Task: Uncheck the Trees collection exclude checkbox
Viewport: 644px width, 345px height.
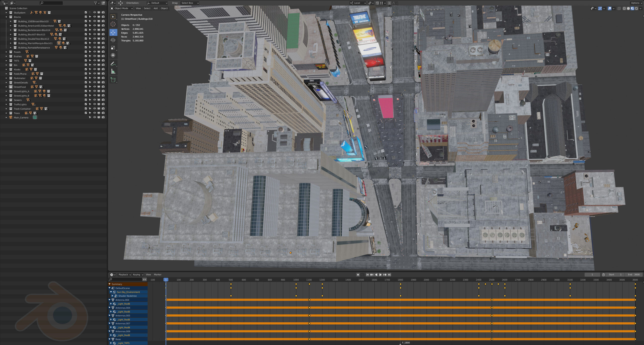Action: pos(86,113)
